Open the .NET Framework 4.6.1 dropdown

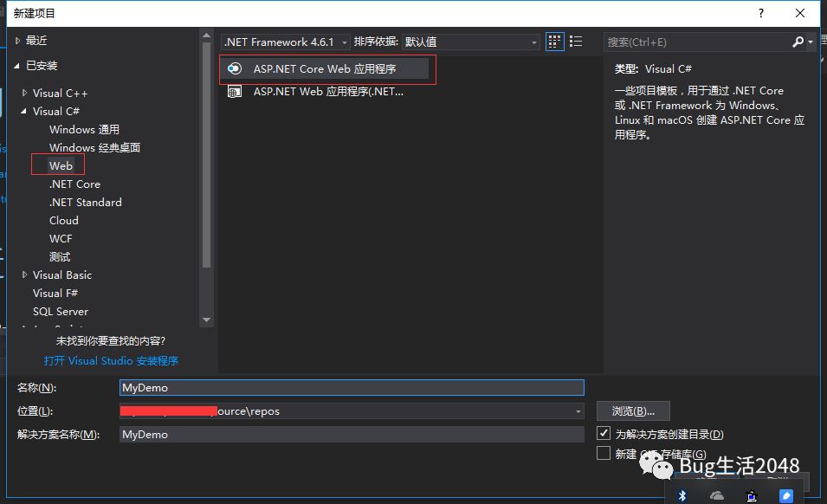285,42
